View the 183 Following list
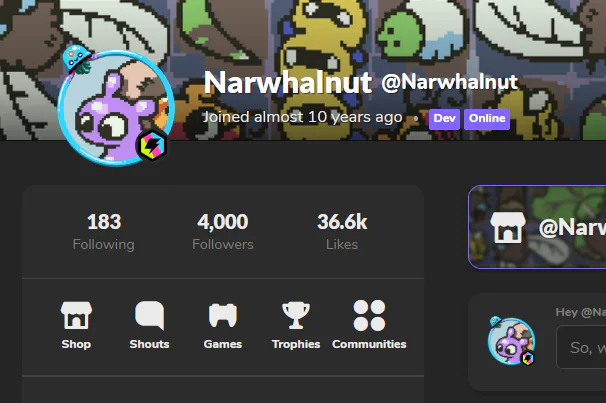Screen dimensions: 606x403 pos(104,232)
